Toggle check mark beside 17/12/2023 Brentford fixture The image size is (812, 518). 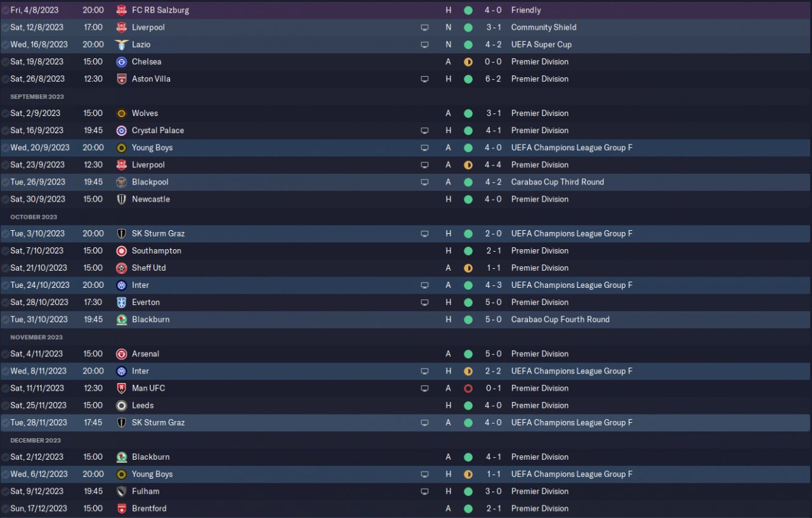click(5, 508)
